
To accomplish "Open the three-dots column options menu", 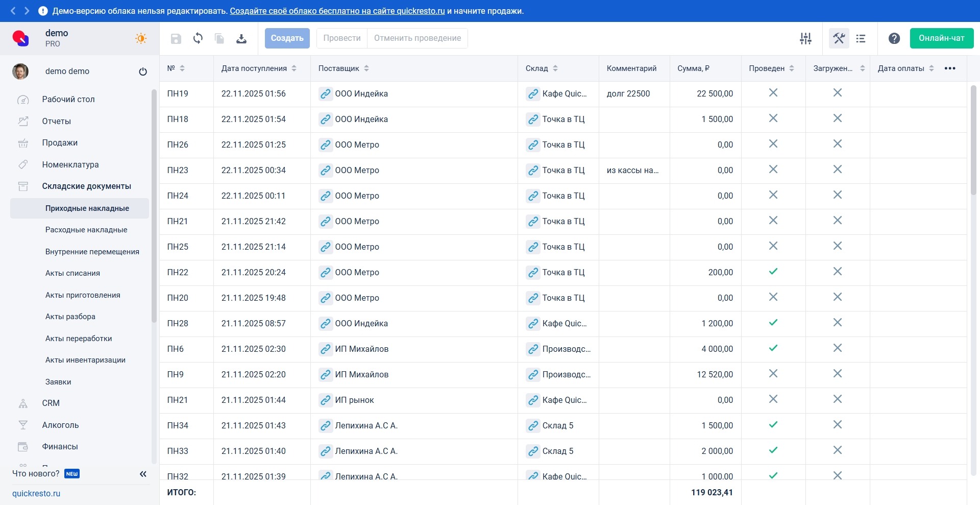I will tap(949, 68).
